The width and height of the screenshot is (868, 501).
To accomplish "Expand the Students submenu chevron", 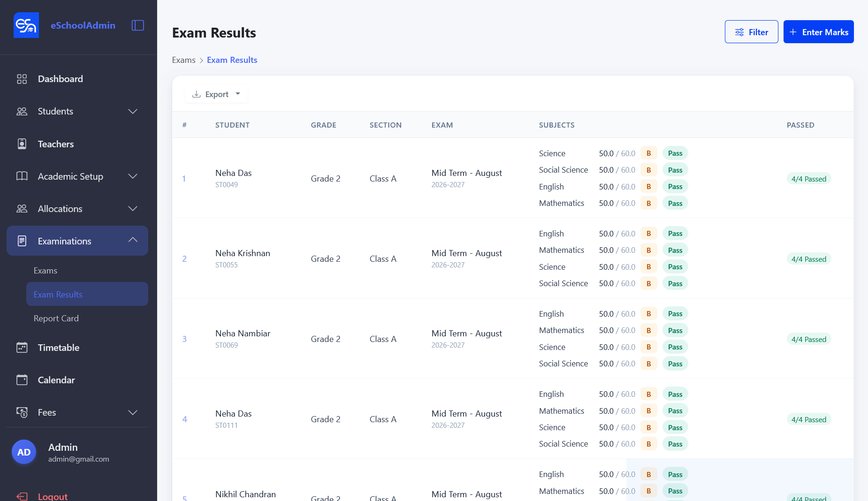I will (x=133, y=111).
